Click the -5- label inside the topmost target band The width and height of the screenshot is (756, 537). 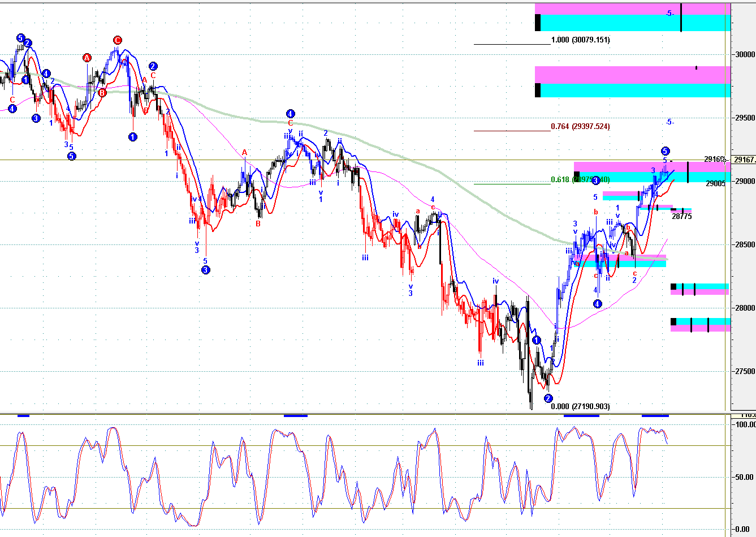pos(669,13)
